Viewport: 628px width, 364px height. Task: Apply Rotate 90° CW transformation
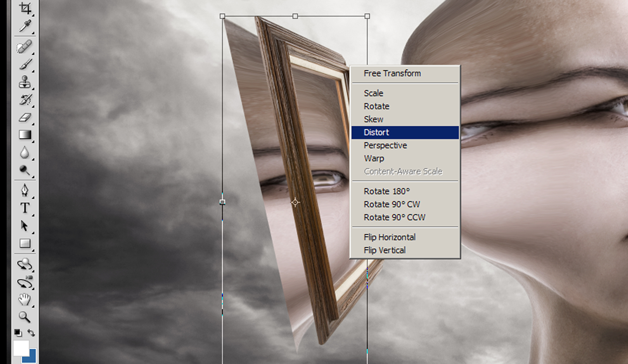392,204
